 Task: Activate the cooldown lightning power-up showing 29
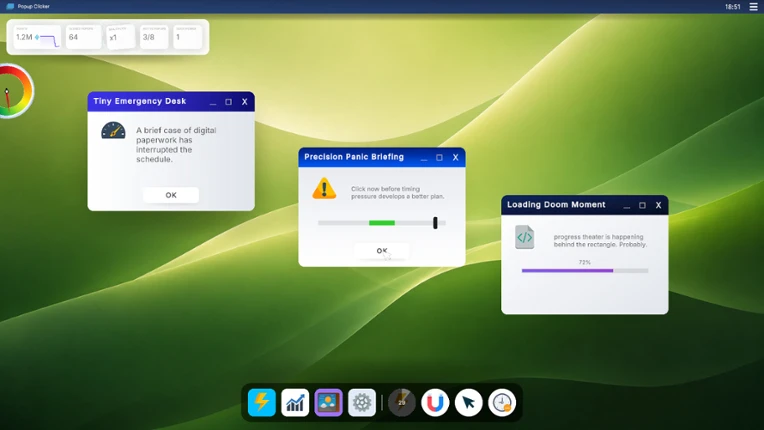tap(401, 402)
